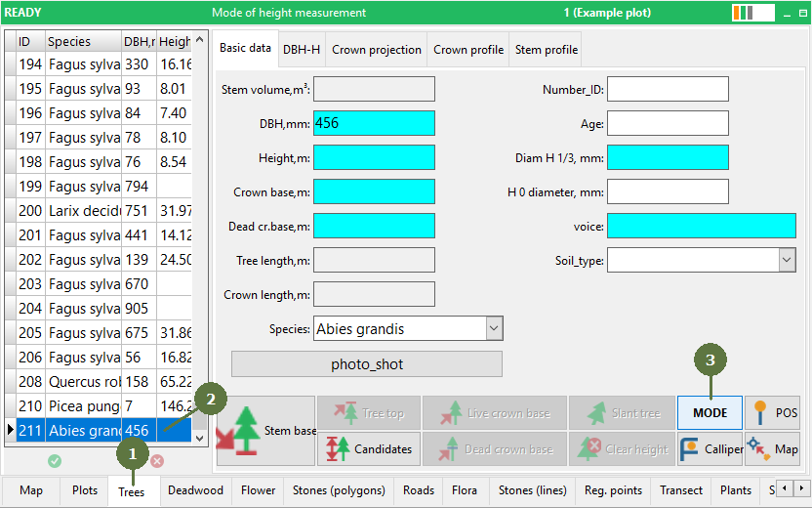Click the Age input field
Screen dimensions: 812x508
pos(668,123)
